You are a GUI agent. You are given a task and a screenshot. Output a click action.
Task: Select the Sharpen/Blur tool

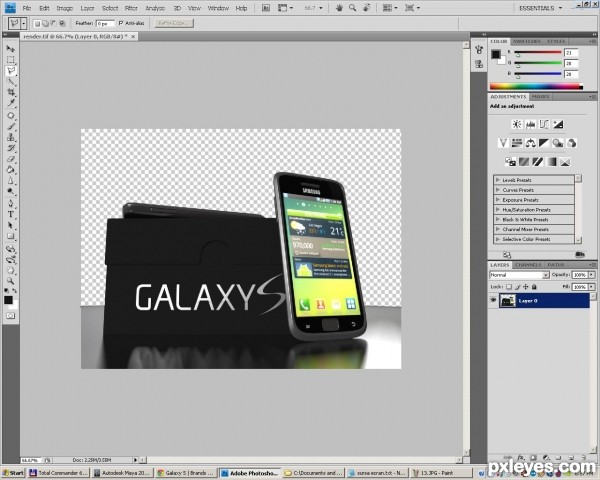[10, 181]
